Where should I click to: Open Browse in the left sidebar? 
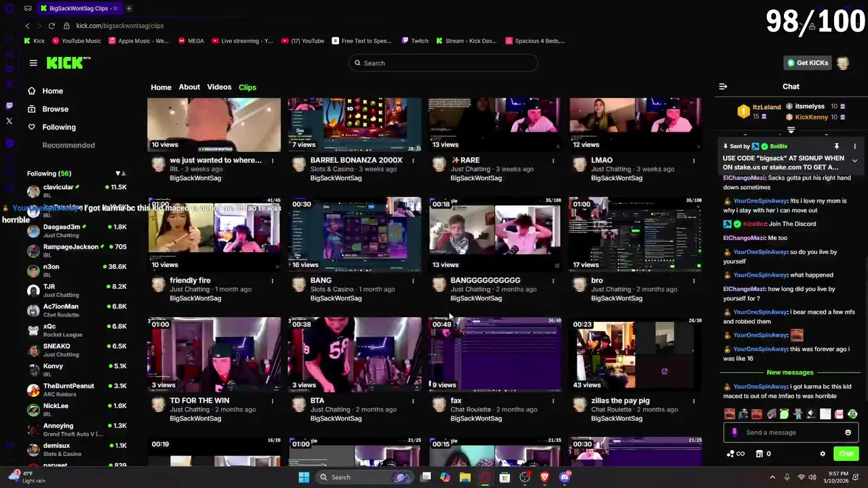coord(55,109)
